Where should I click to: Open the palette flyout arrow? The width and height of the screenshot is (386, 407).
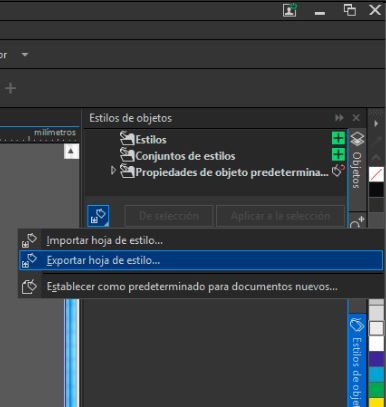pyautogui.click(x=376, y=124)
